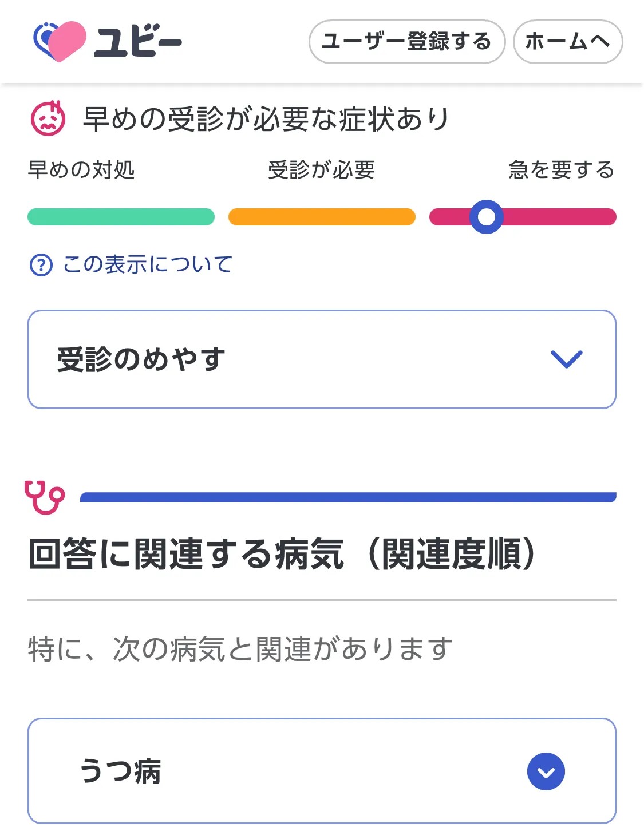
Task: Click the 早めの受診が必要な症状あり heading
Action: 266,119
